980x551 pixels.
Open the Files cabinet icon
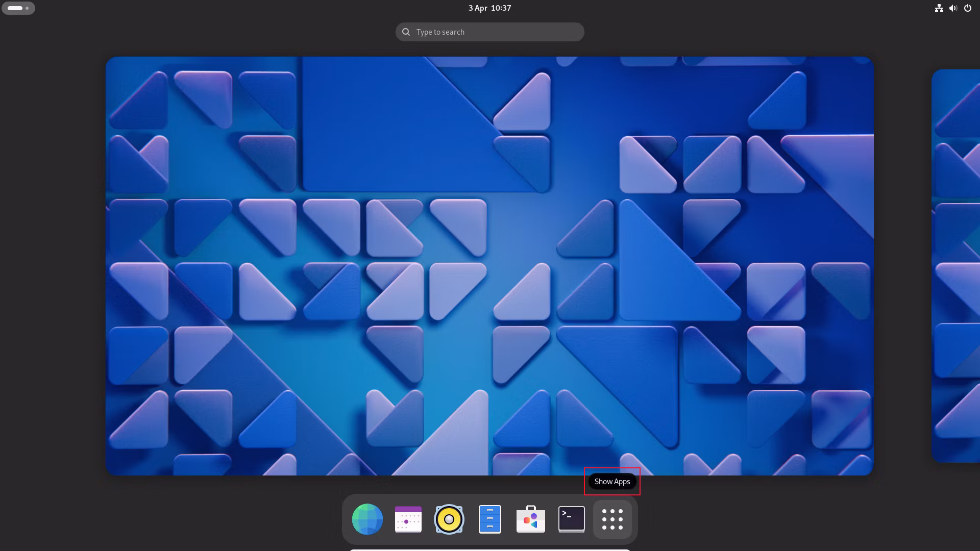[489, 519]
